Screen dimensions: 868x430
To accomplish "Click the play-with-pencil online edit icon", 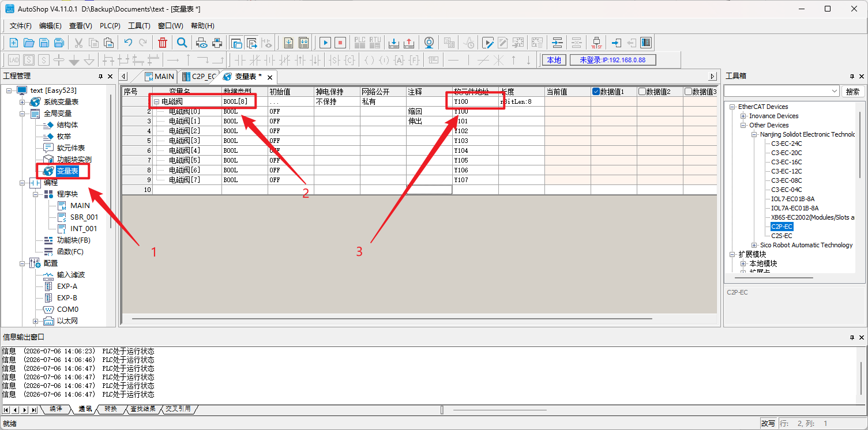I will pyautogui.click(x=488, y=43).
